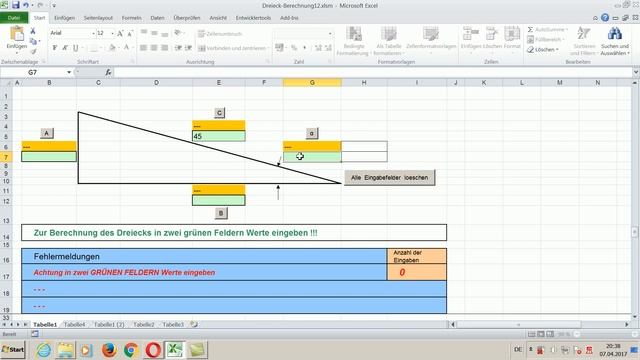The height and width of the screenshot is (360, 640).
Task: Click the gray A label button
Action: click(47, 133)
